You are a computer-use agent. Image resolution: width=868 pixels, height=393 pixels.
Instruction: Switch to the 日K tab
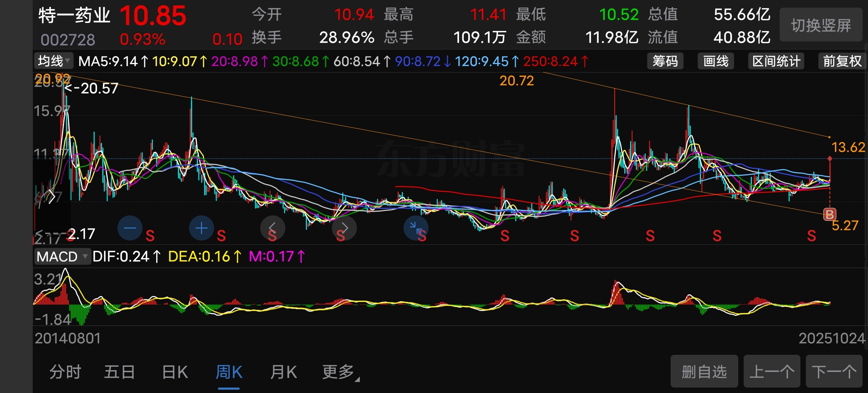tap(175, 372)
